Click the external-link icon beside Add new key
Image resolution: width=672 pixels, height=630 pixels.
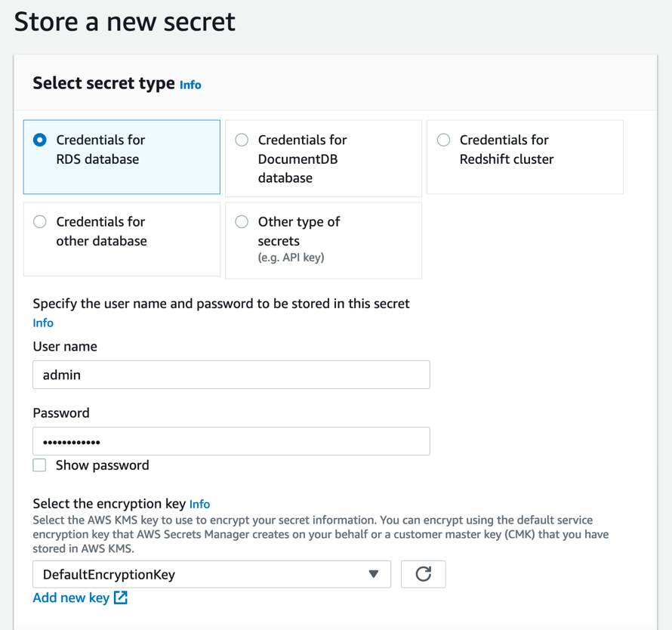click(119, 598)
